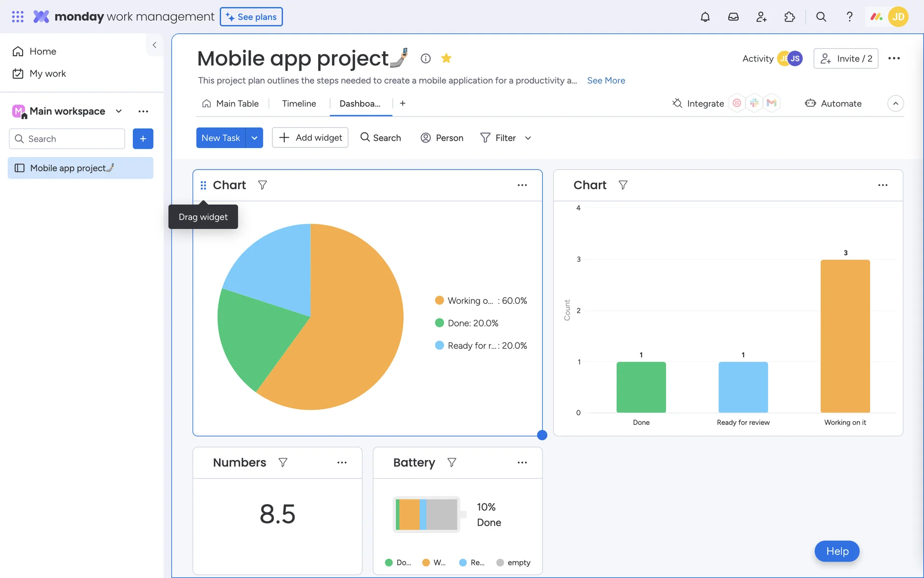Click the invite members icon in top bar
Image resolution: width=924 pixels, height=578 pixels.
point(761,17)
